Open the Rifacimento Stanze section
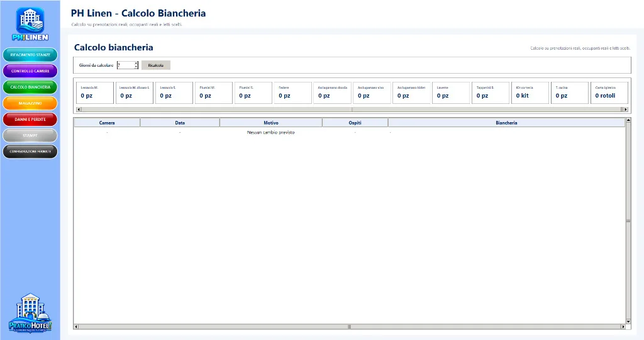Image resolution: width=644 pixels, height=340 pixels. pos(30,55)
